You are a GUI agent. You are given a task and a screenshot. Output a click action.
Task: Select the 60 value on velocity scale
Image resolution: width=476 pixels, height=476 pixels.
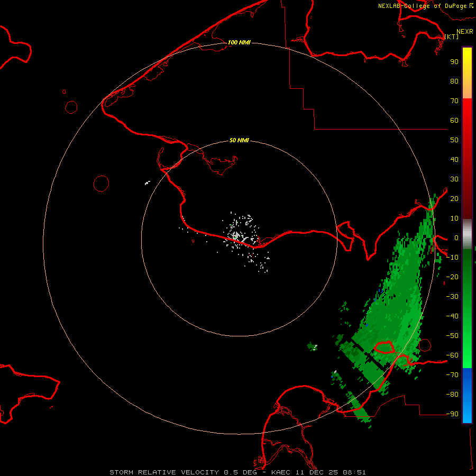tap(454, 120)
